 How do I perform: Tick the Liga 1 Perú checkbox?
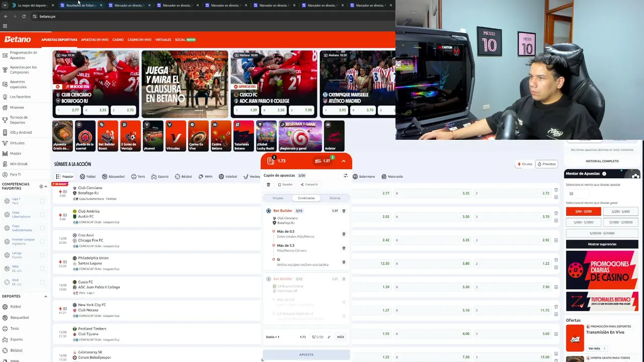(42, 201)
